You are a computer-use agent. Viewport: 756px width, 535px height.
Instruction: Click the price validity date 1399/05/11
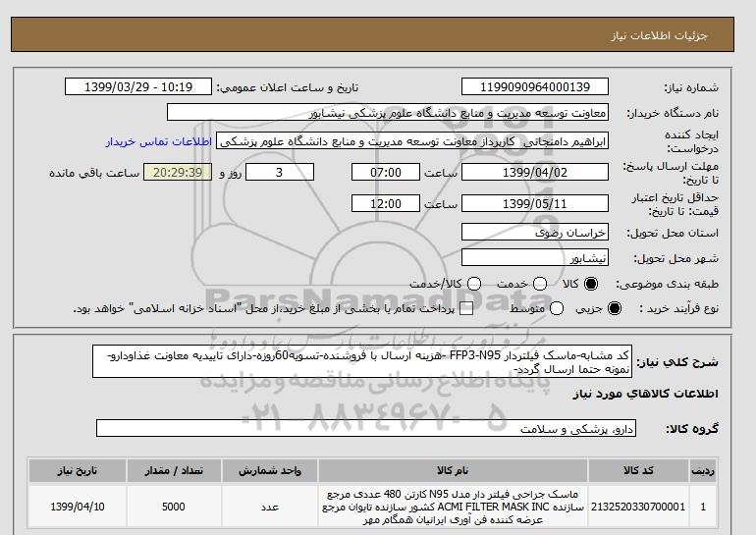tap(535, 204)
